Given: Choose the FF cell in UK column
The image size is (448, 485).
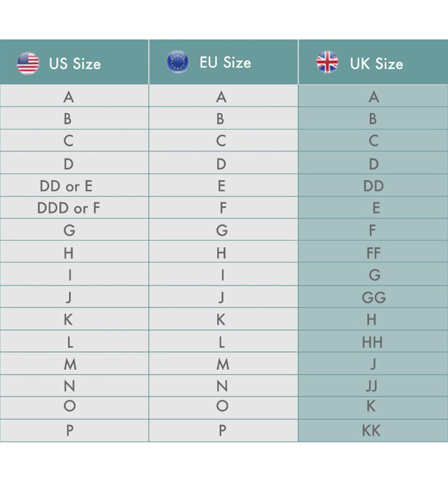Looking at the screenshot, I should pyautogui.click(x=373, y=253).
